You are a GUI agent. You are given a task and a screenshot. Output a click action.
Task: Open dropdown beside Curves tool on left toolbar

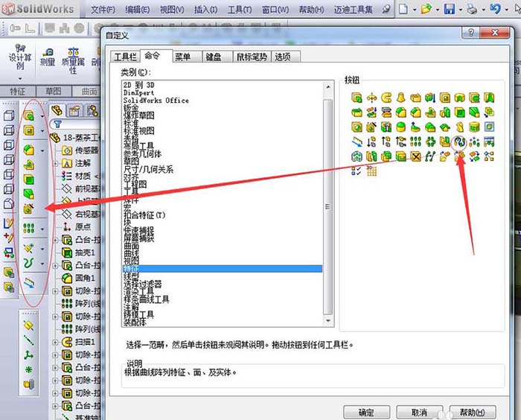[x=42, y=264]
